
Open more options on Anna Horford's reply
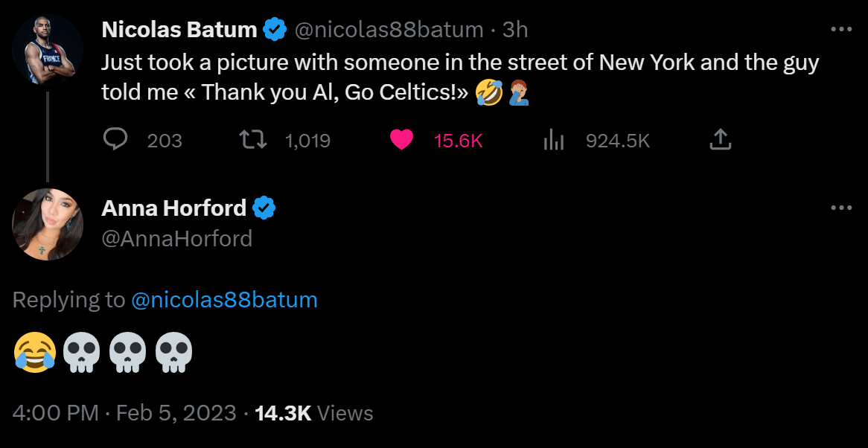coord(840,208)
